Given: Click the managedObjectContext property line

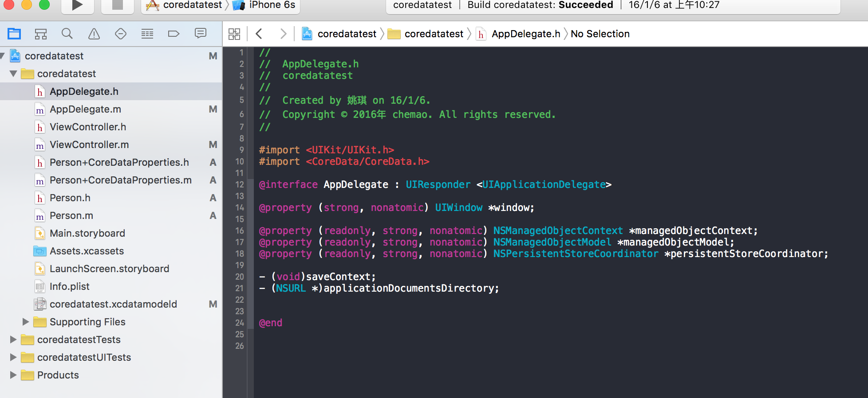Looking at the screenshot, I should [508, 230].
